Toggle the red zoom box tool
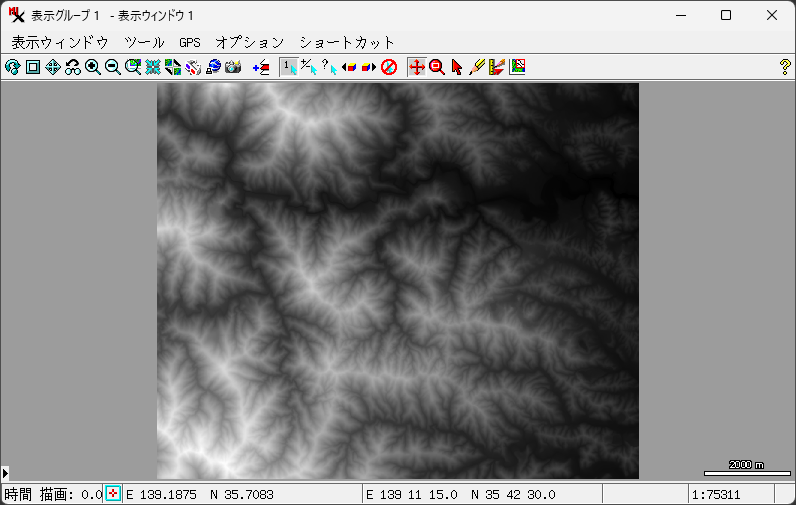 pyautogui.click(x=437, y=67)
